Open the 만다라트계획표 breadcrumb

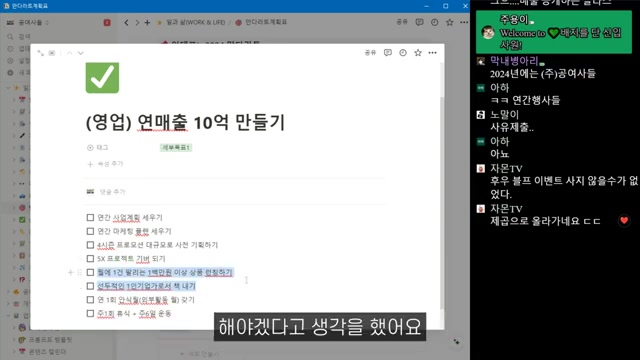[x=261, y=22]
